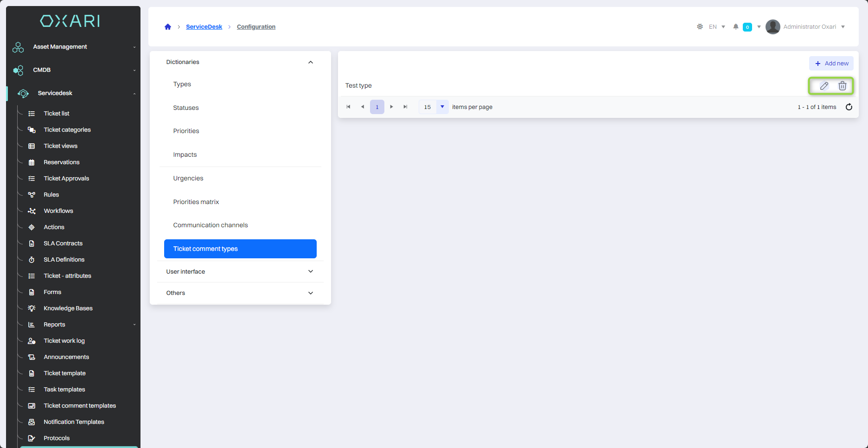Click the settings gear icon in header
The width and height of the screenshot is (868, 448).
point(700,27)
